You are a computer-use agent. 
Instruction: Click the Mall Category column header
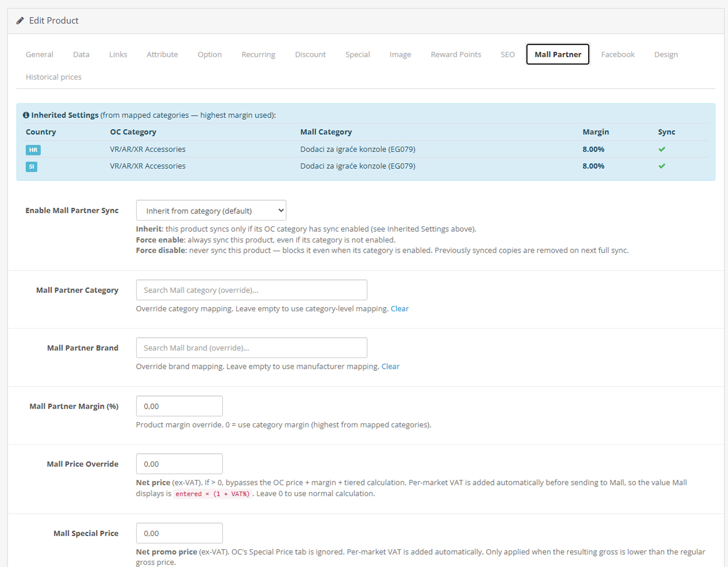pos(326,132)
